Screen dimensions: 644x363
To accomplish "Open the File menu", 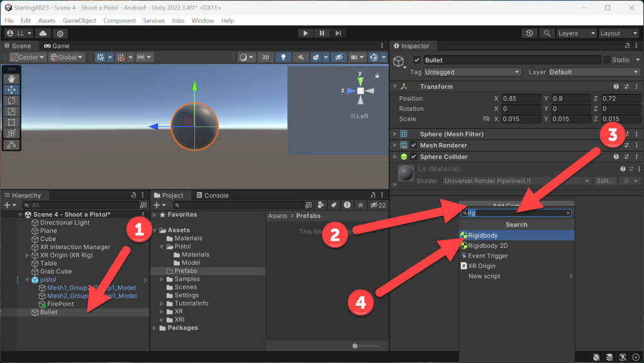I will 9,21.
